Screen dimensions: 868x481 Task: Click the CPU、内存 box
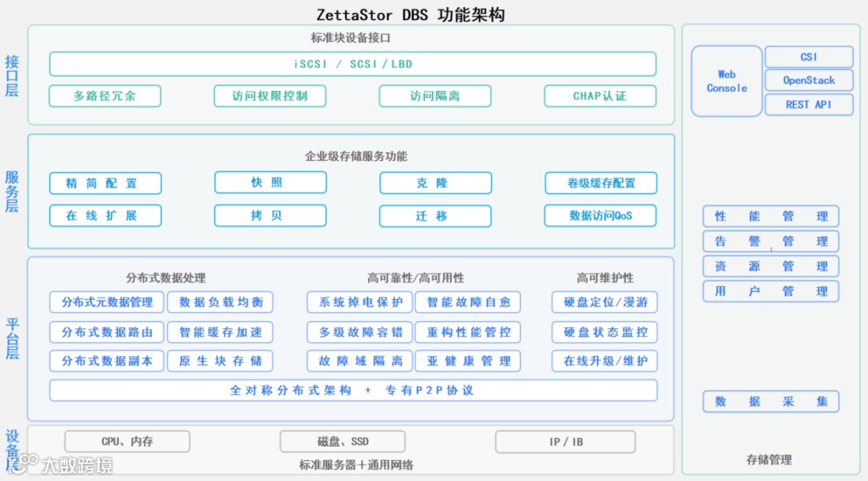click(127, 442)
